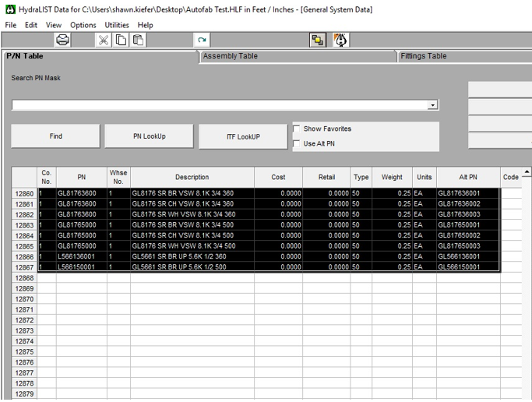Click PN cell L566150001

click(x=82, y=266)
